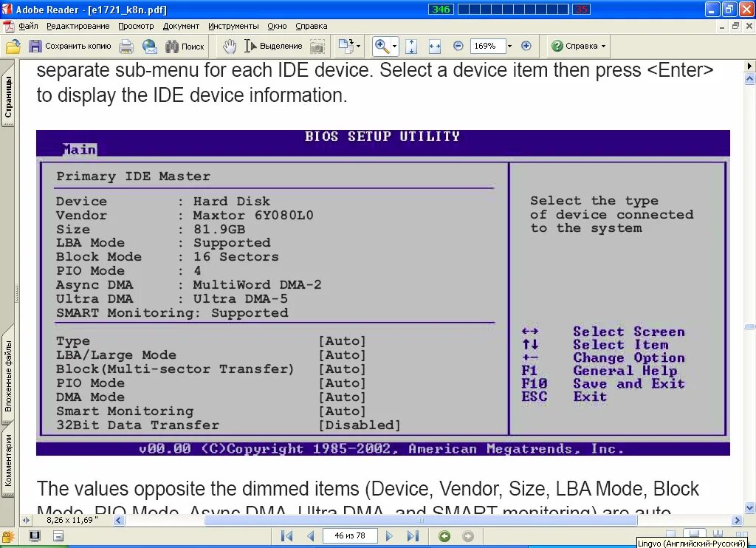756x548 pixels.
Task: Open the Окно menu
Action: point(278,26)
